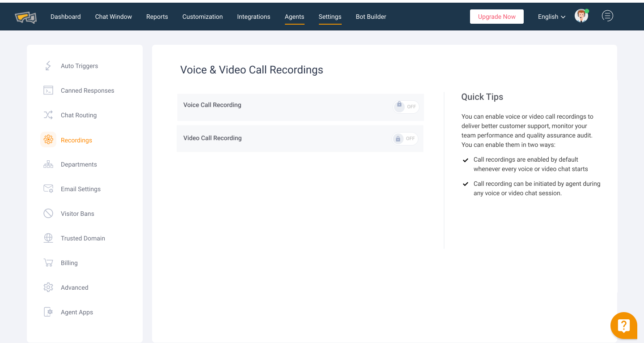Click the Agent Apps device icon

[48, 312]
